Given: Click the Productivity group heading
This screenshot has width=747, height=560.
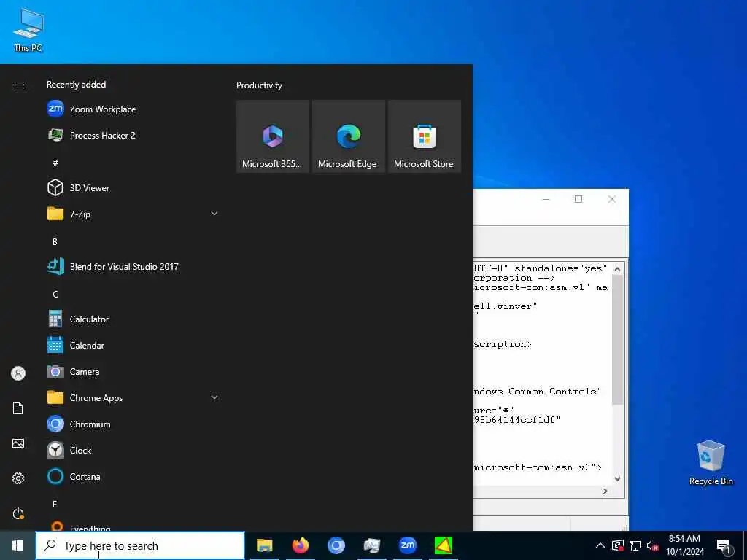Looking at the screenshot, I should pyautogui.click(x=259, y=85).
